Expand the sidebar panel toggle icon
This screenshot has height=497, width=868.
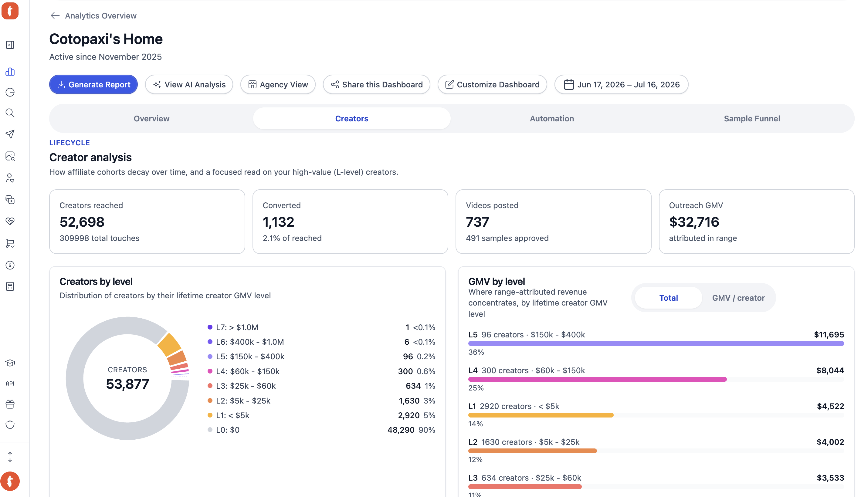pyautogui.click(x=10, y=45)
